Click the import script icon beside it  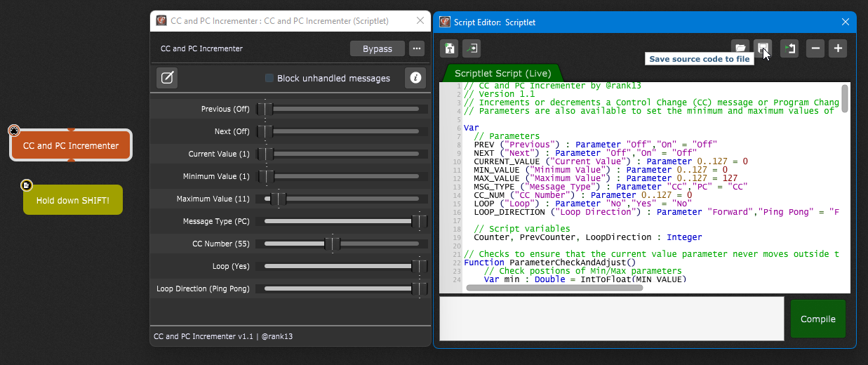(472, 48)
